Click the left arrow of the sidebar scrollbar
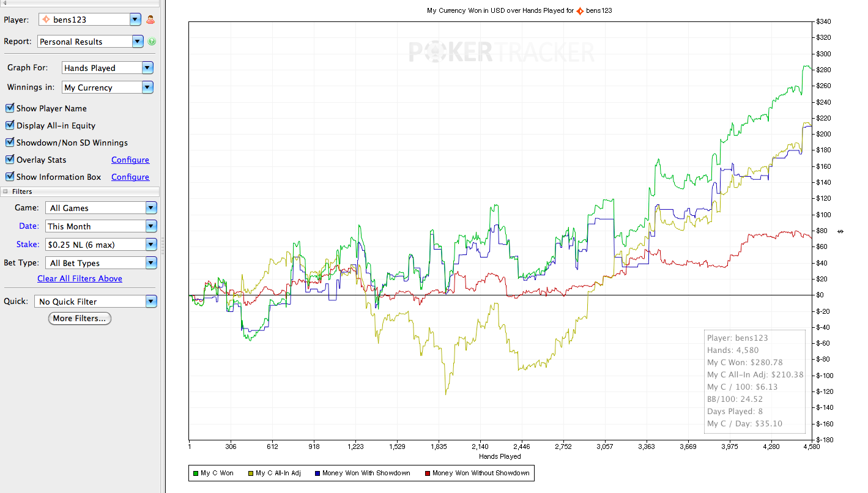 (x=6, y=2)
